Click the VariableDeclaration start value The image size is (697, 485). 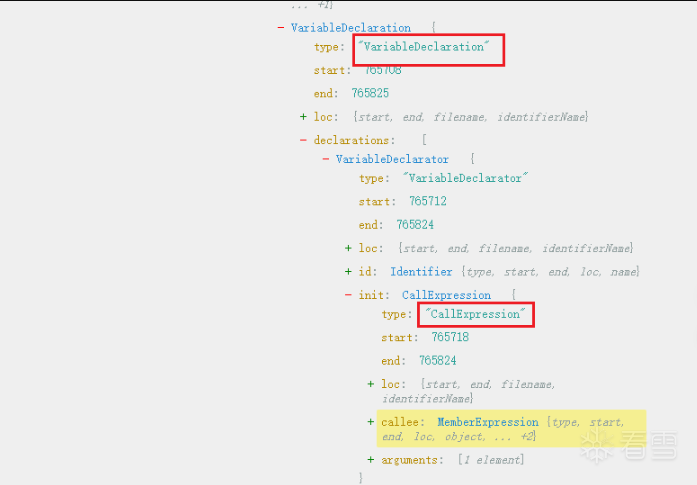point(383,70)
